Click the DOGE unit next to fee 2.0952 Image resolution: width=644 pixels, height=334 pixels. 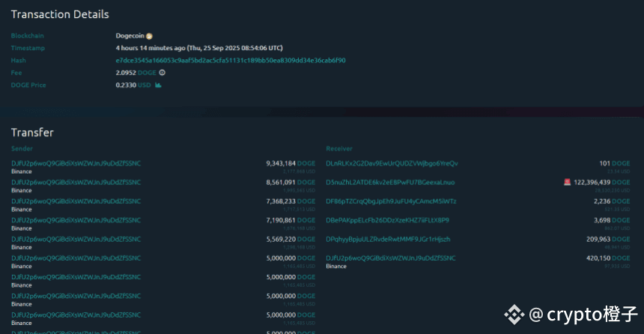point(147,73)
